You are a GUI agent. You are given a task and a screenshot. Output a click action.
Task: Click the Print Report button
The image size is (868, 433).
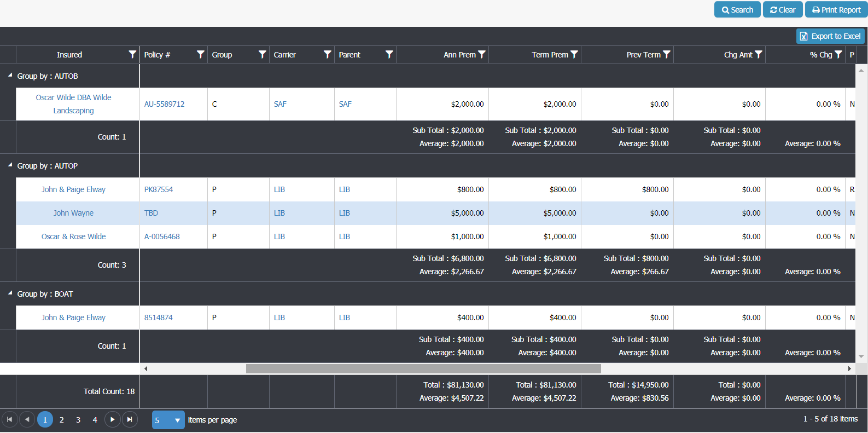pos(836,10)
